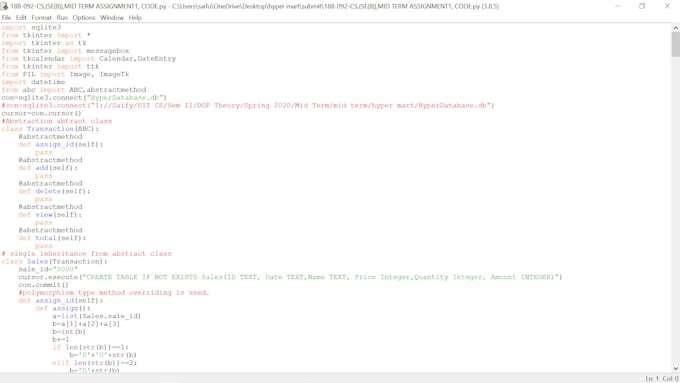Click '#polymorphism type method overriding is used.' comment
The height and width of the screenshot is (383, 680).
pyautogui.click(x=114, y=293)
